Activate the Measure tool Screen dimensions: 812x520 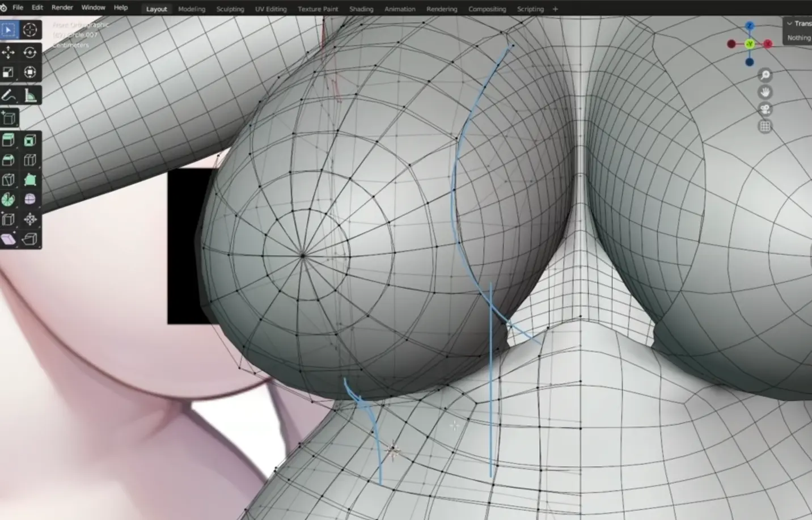pyautogui.click(x=30, y=95)
